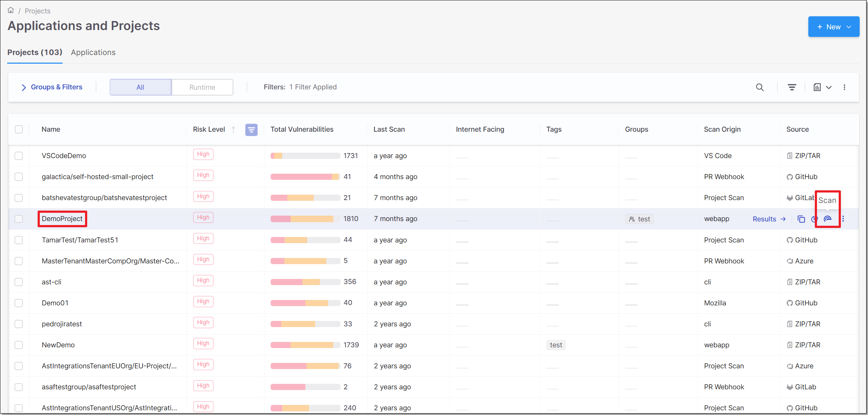The height and width of the screenshot is (415, 868).
Task: Select the All view tab
Action: (x=140, y=87)
